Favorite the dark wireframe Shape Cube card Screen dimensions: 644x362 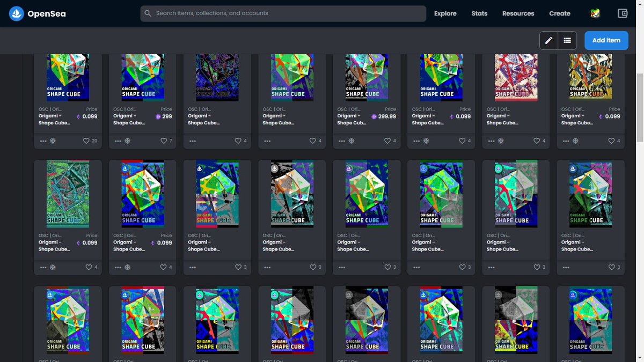[238, 141]
